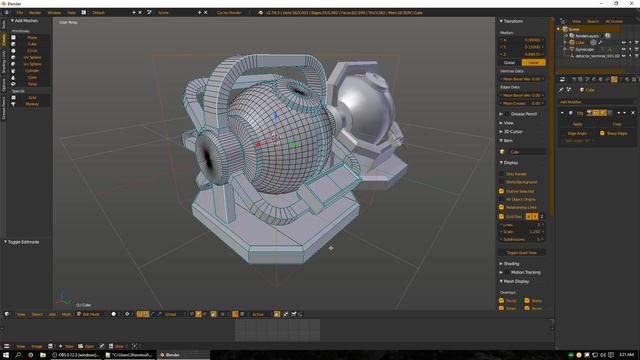This screenshot has width=640, height=360.
Task: Click the UV editor type icon
Action: 7,346
